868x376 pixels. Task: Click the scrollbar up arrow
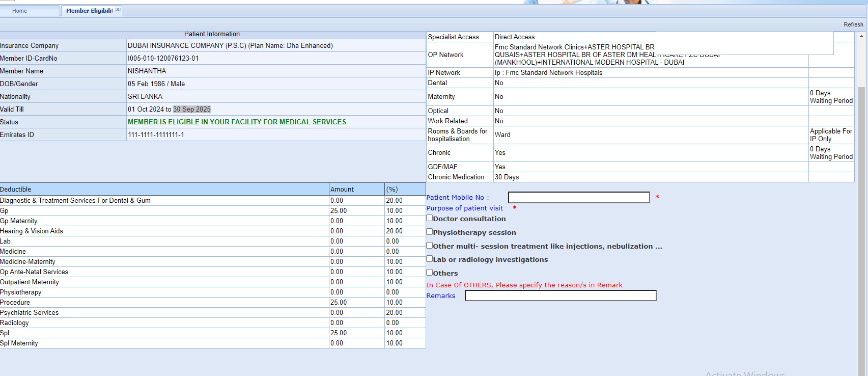coord(861,37)
